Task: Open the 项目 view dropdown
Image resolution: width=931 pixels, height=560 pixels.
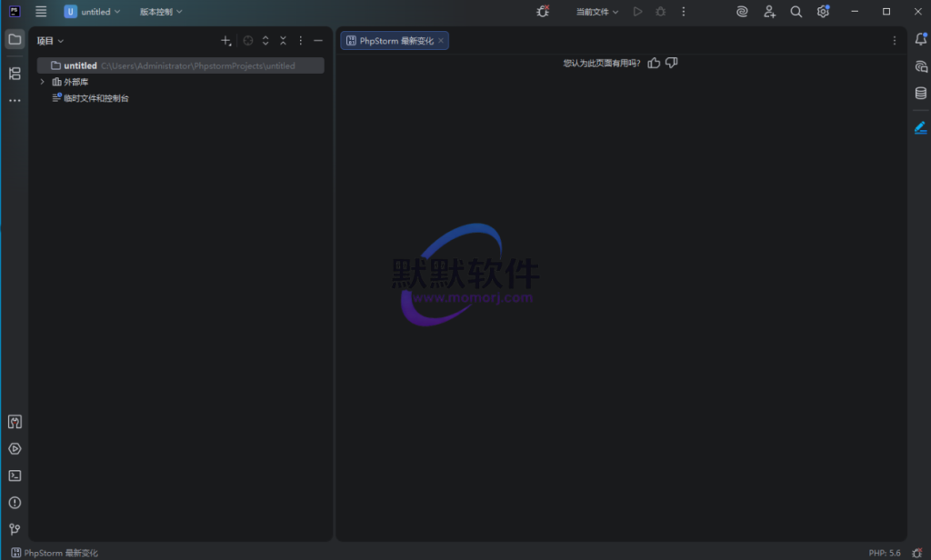Action: [50, 40]
